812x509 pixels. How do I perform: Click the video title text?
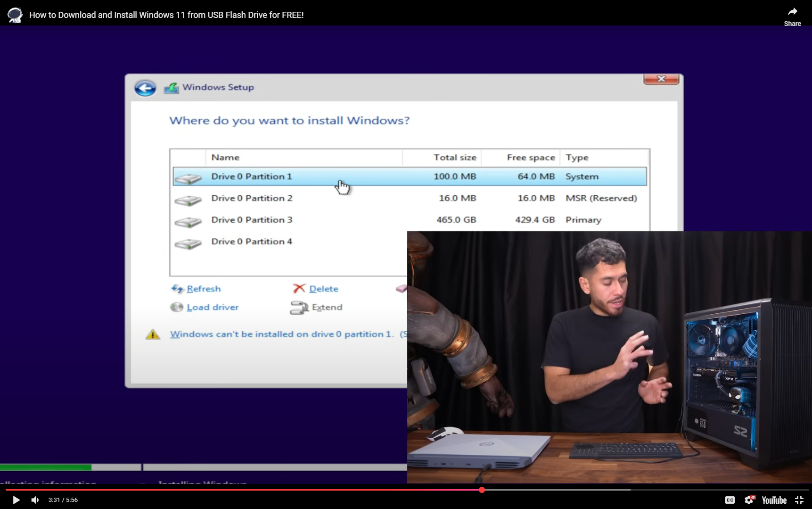click(x=166, y=15)
